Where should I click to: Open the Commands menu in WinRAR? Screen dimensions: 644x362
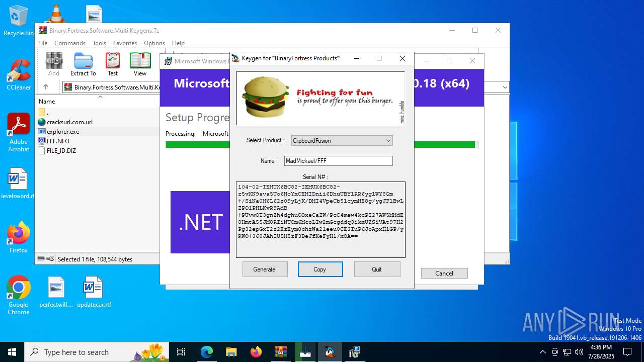tap(70, 43)
